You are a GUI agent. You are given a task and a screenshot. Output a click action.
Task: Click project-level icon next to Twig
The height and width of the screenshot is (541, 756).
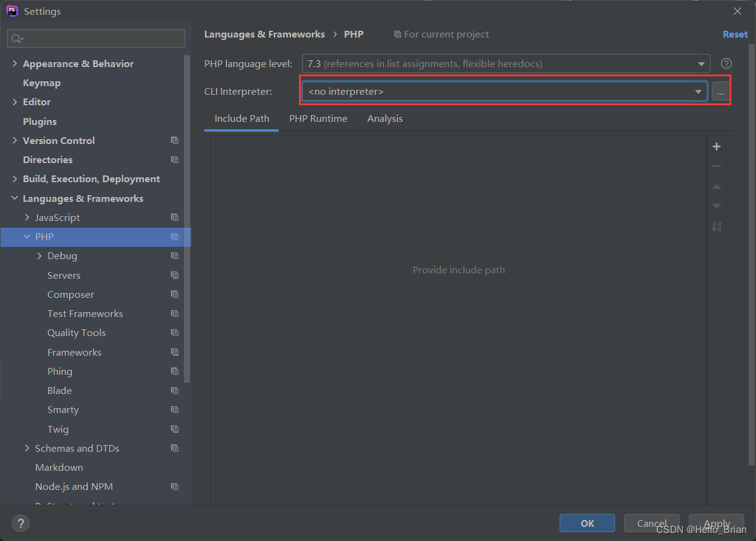pyautogui.click(x=175, y=429)
